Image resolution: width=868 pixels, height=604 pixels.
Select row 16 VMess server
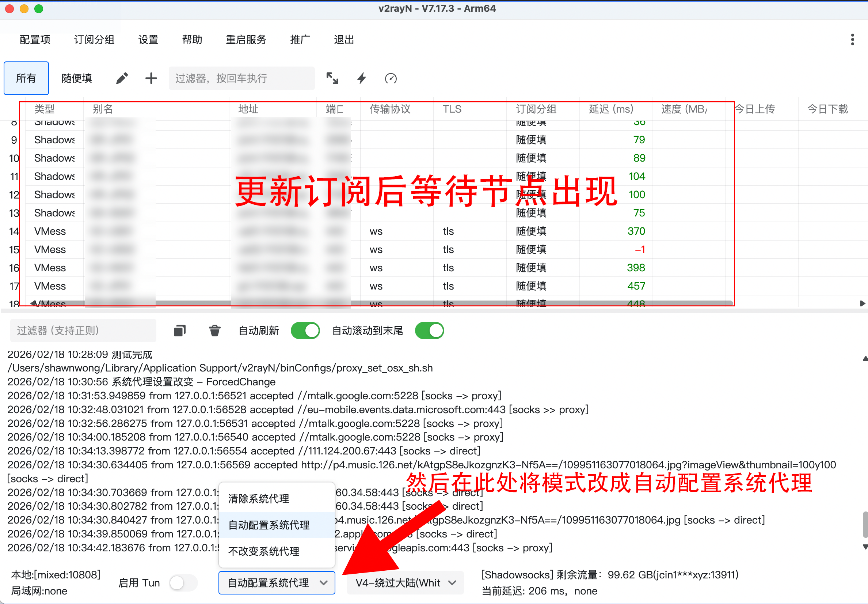[434, 268]
